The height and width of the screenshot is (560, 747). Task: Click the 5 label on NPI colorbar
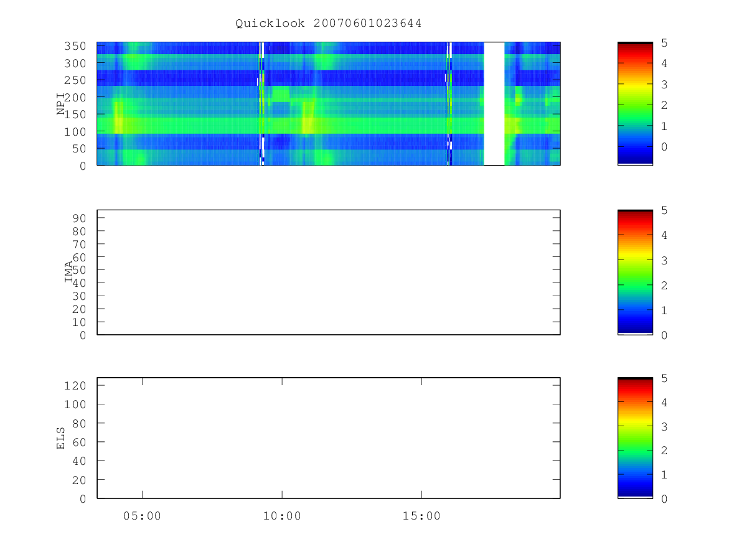pos(665,42)
